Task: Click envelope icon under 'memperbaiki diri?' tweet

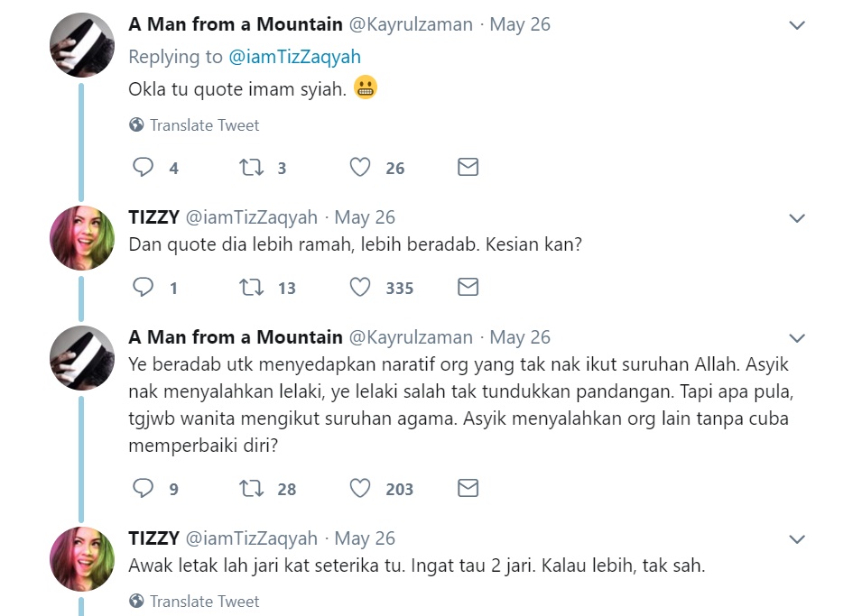Action: tap(468, 489)
